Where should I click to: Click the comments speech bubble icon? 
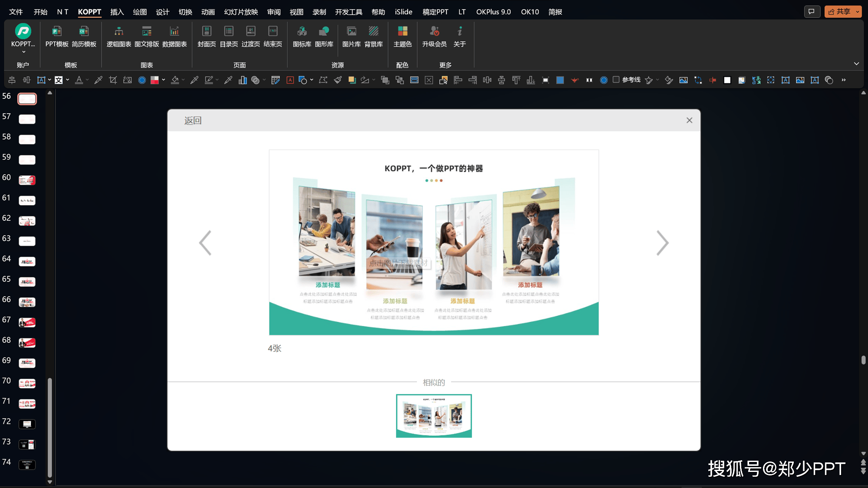(811, 12)
